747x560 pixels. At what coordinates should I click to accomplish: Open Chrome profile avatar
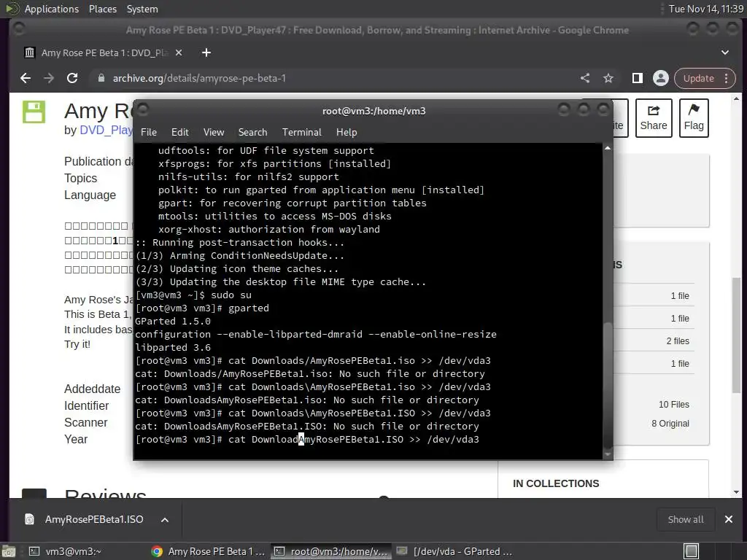(x=661, y=78)
